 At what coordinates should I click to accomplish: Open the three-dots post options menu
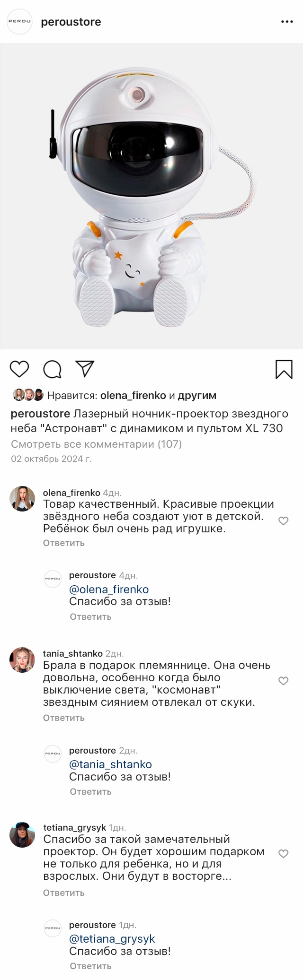click(x=287, y=22)
